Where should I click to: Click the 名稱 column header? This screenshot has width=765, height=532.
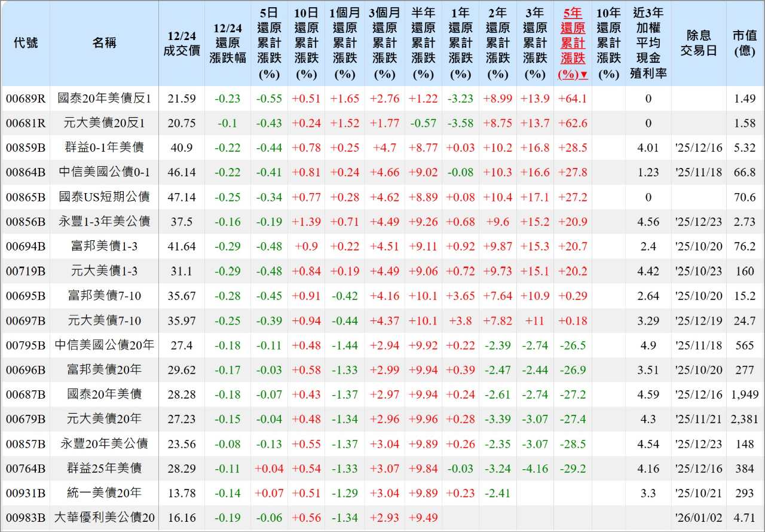(104, 44)
